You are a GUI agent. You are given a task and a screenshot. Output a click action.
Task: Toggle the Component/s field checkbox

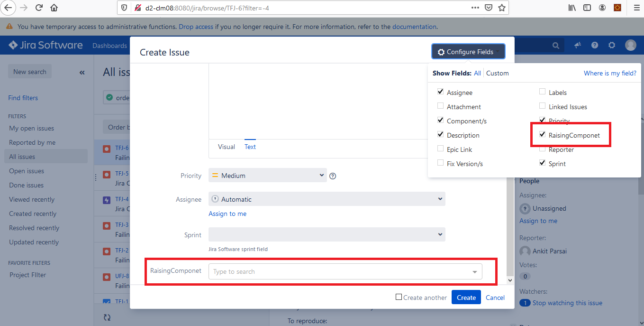pyautogui.click(x=441, y=121)
